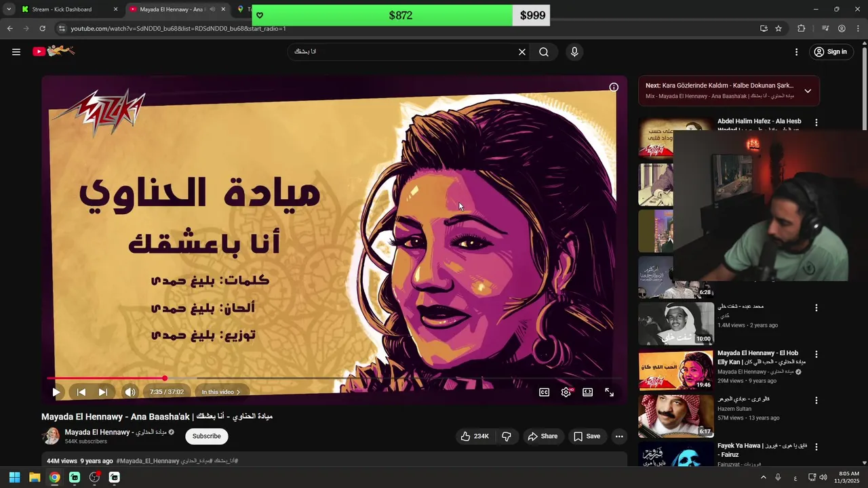
Task: Open the 6:17 Hazem Sultan thumbnail
Action: [676, 415]
